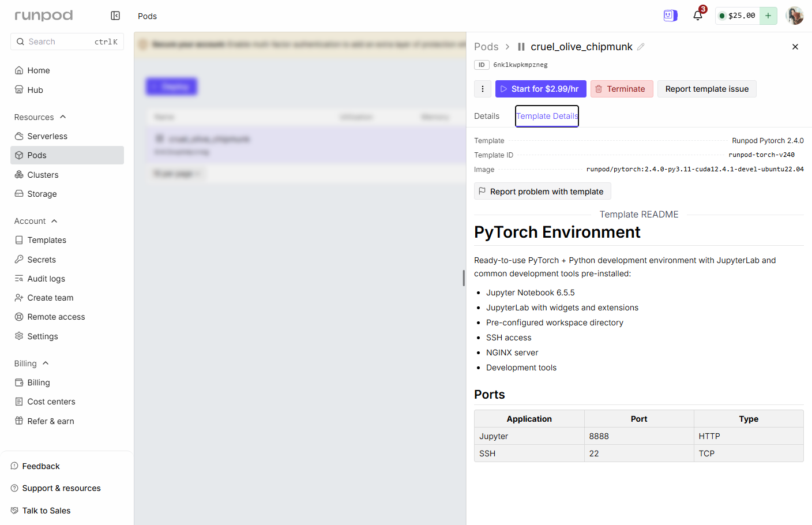812x525 pixels.
Task: Click the SSH port 22 cell
Action: pos(639,453)
